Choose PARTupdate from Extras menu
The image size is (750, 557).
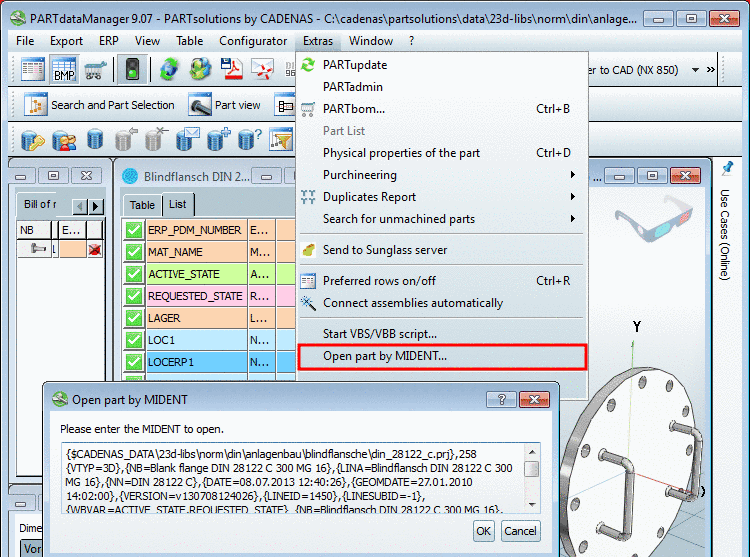(441, 65)
